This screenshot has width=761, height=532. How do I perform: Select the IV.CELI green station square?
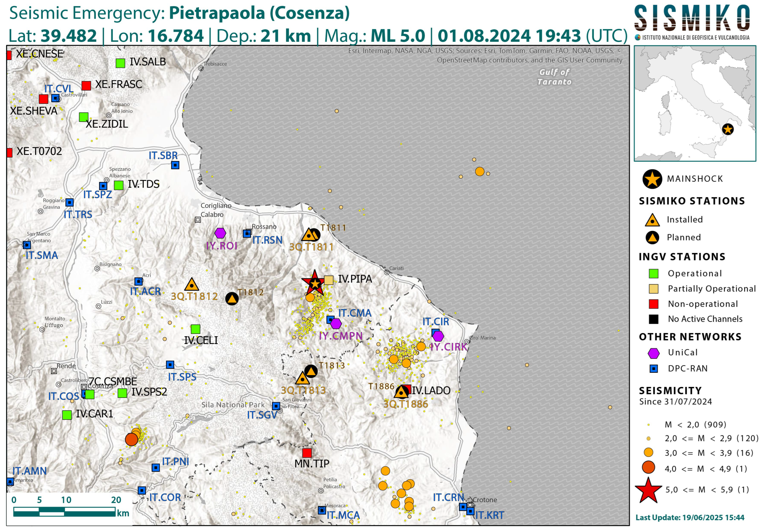[196, 329]
